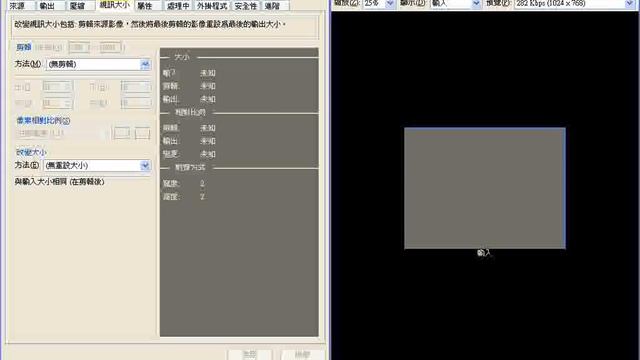Switch to the 來源 tab
This screenshot has height=360, width=640.
point(20,5)
